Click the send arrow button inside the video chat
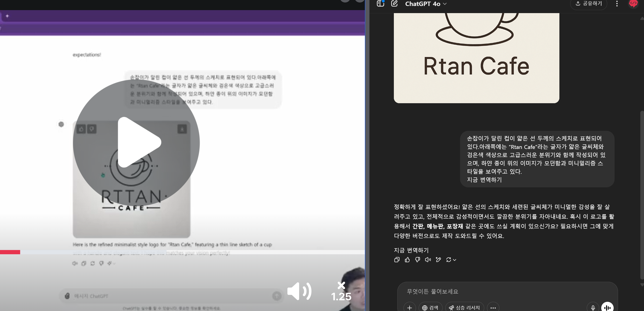The image size is (644, 311). 277,296
